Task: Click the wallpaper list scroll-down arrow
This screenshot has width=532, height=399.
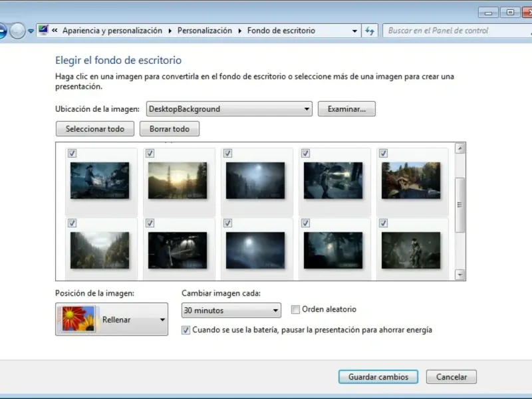Action: tap(460, 275)
